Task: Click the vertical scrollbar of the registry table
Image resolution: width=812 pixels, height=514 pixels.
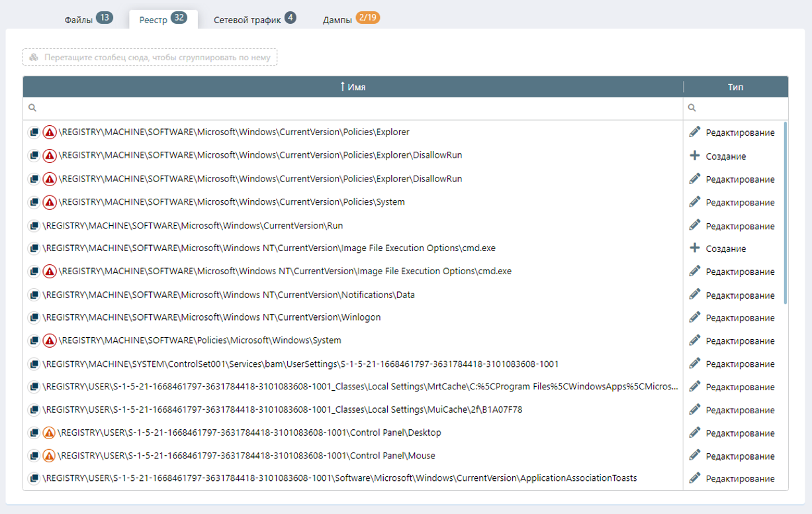Action: [786, 212]
